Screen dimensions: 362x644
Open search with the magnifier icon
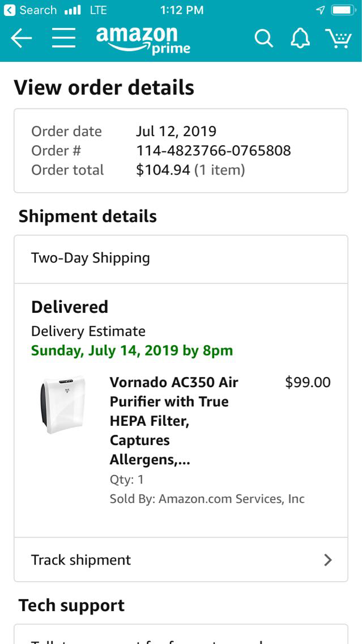[263, 39]
